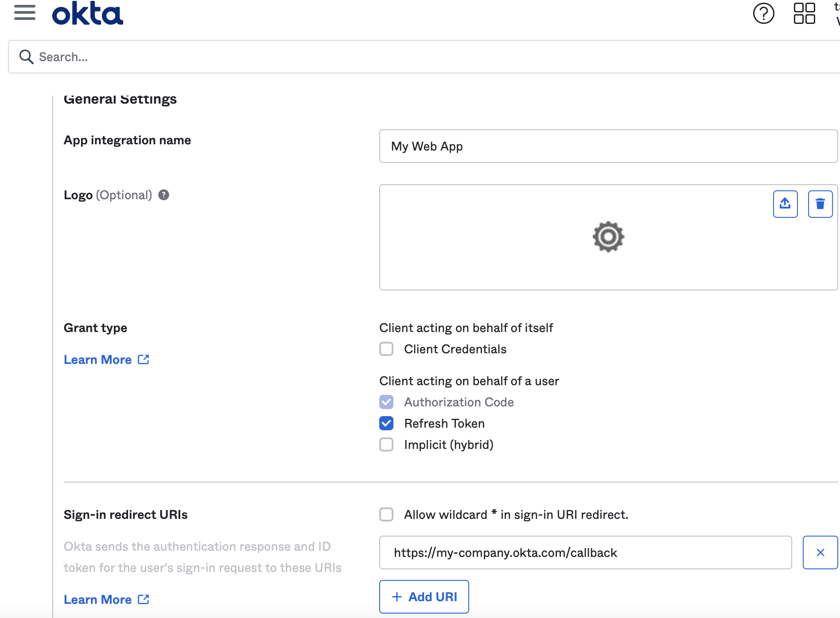Viewport: 840px width, 618px height.
Task: Upload a new logo using the upload icon
Action: [785, 204]
